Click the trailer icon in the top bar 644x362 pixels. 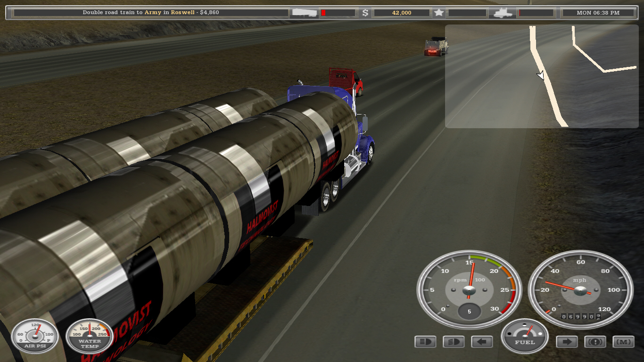click(305, 13)
